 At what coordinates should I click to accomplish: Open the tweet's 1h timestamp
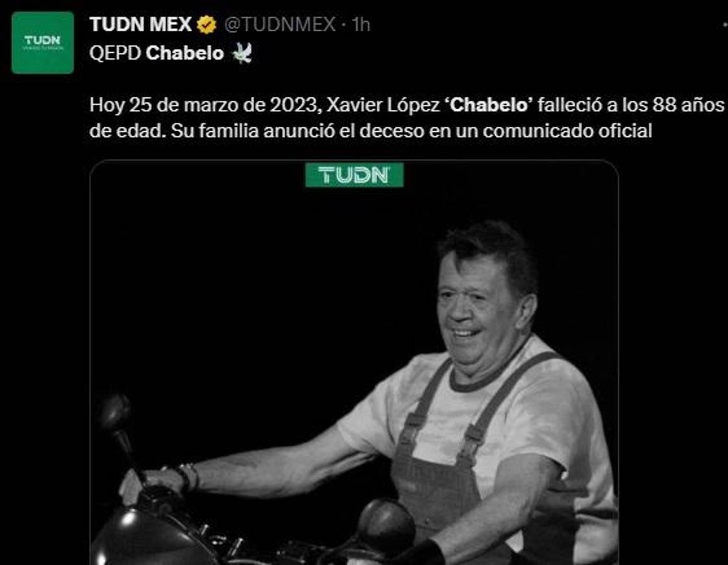361,25
